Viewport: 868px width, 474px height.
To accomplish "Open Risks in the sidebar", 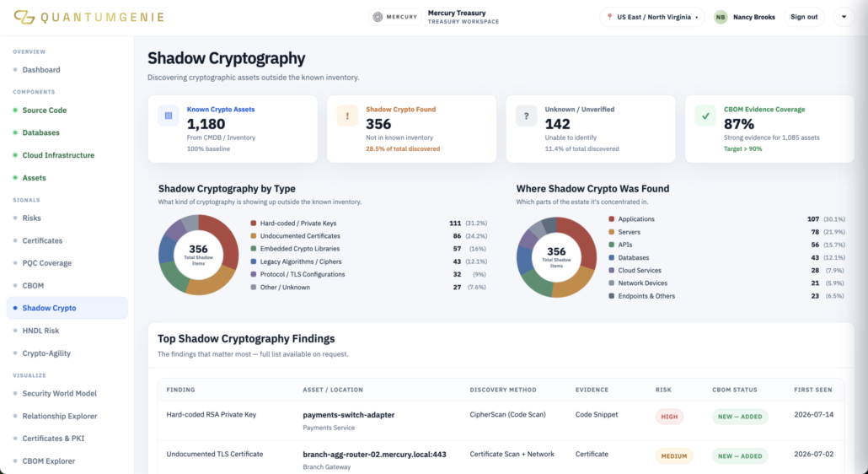I will [x=31, y=218].
